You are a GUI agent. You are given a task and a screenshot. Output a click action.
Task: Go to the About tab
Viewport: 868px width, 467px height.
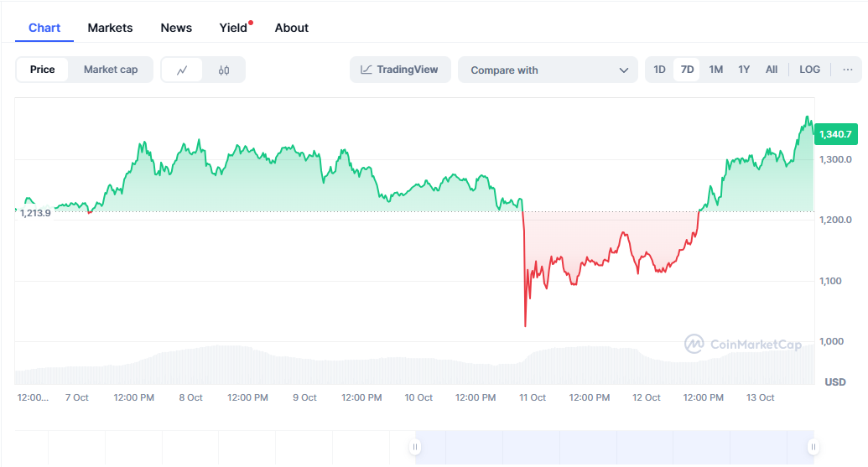click(x=291, y=28)
